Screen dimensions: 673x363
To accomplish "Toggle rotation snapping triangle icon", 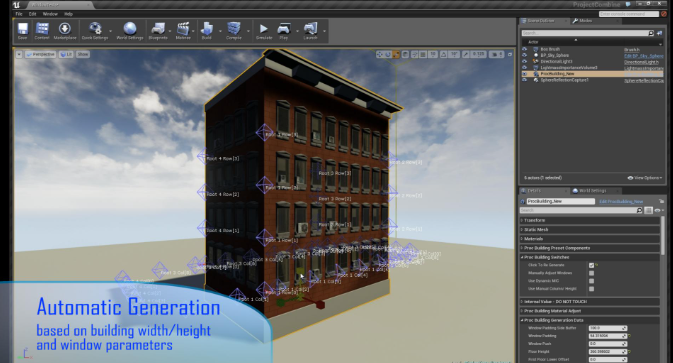I will 444,54.
